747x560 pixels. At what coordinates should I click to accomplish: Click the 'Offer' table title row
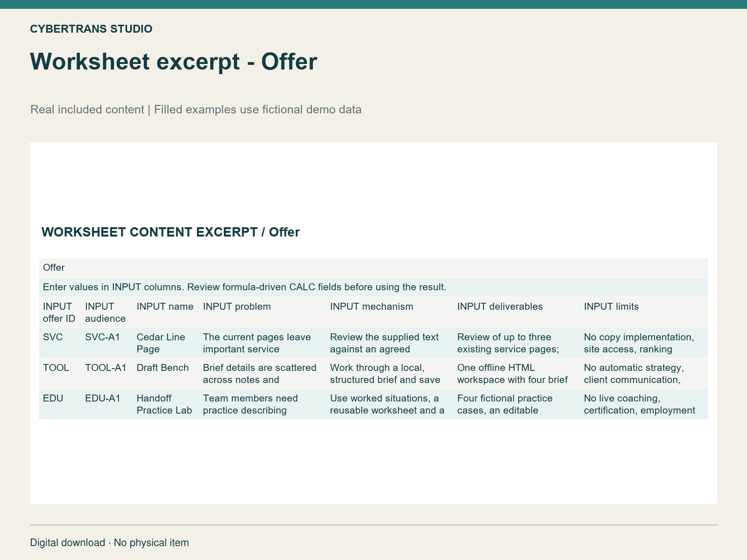click(373, 268)
